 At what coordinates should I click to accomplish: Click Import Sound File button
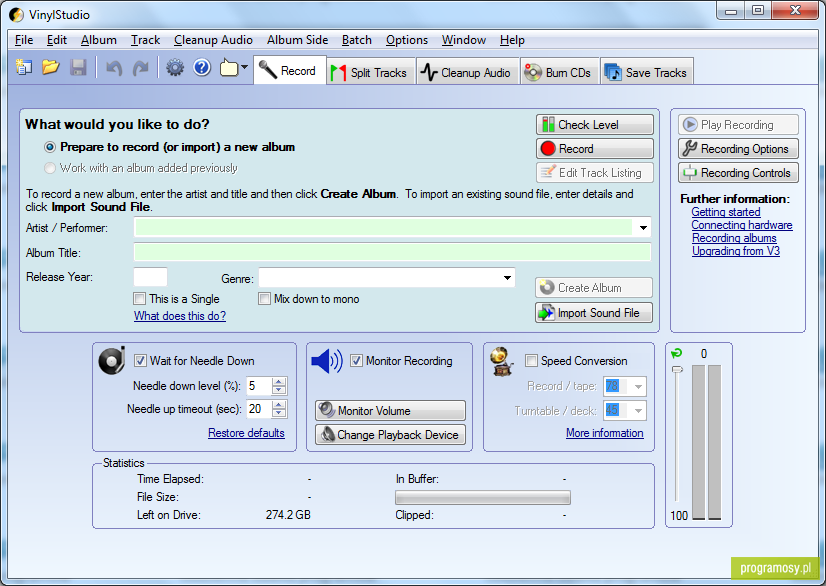pos(594,312)
